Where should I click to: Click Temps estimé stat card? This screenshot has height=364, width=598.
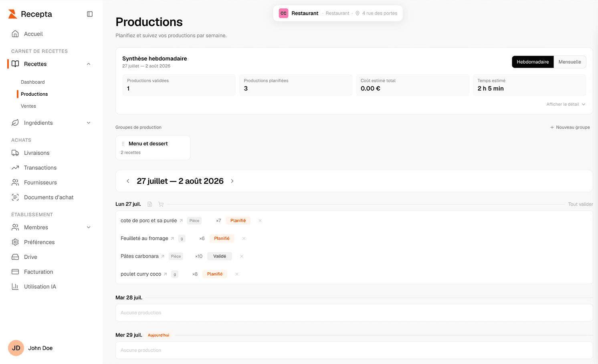coord(529,85)
